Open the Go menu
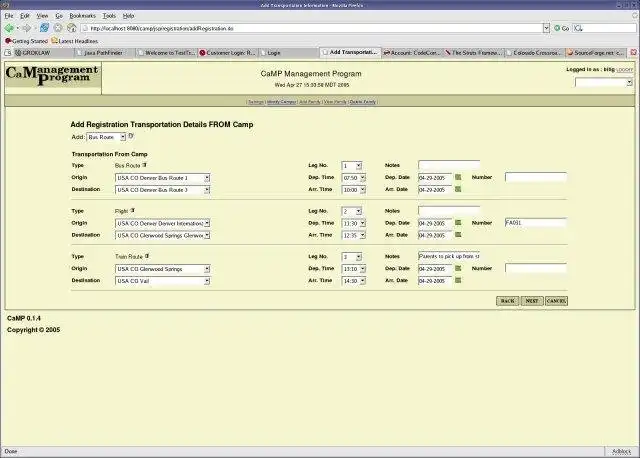640x458 pixels. point(59,16)
